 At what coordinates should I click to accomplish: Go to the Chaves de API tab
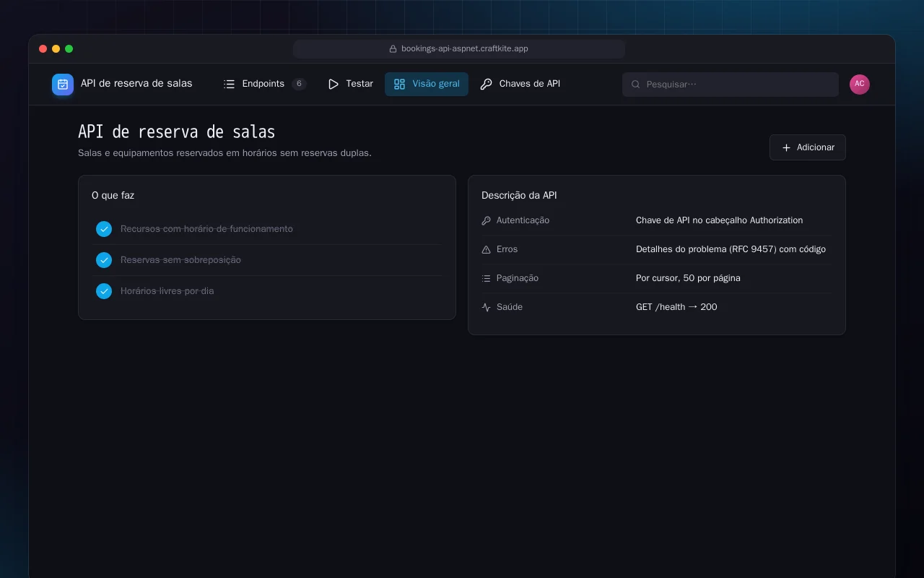(x=520, y=84)
